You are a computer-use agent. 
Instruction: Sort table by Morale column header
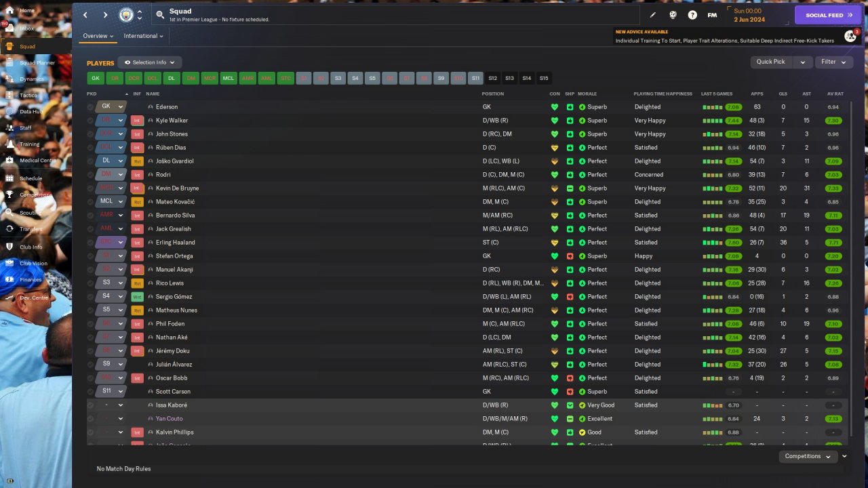pyautogui.click(x=587, y=94)
